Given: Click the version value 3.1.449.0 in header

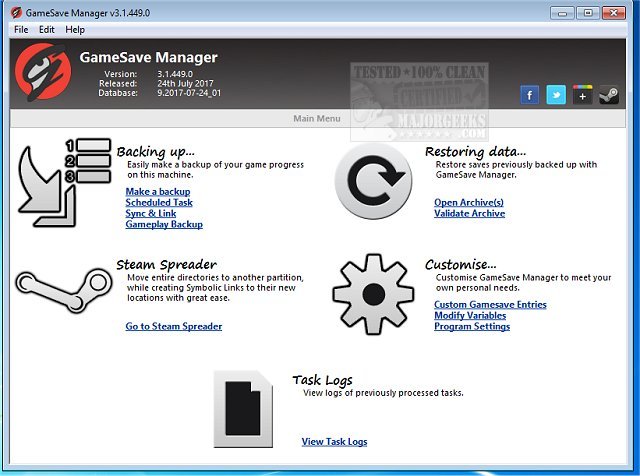Looking at the screenshot, I should 175,74.
